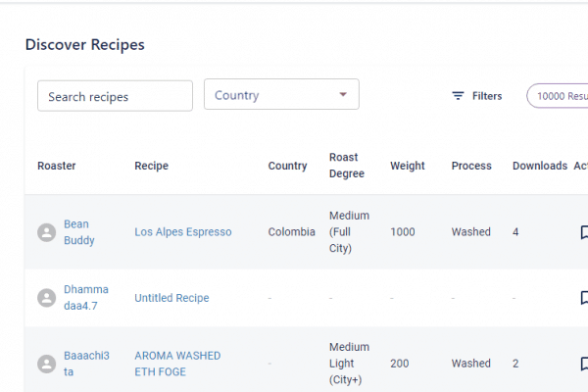Screen dimensions: 588x392
Task: Expand the Country dropdown arrow
Action: pyautogui.click(x=343, y=95)
